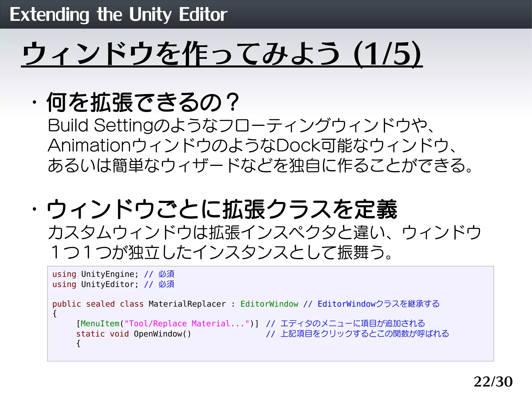
Task: Click the 'MenuItem' attribute in the code
Action: pos(100,324)
